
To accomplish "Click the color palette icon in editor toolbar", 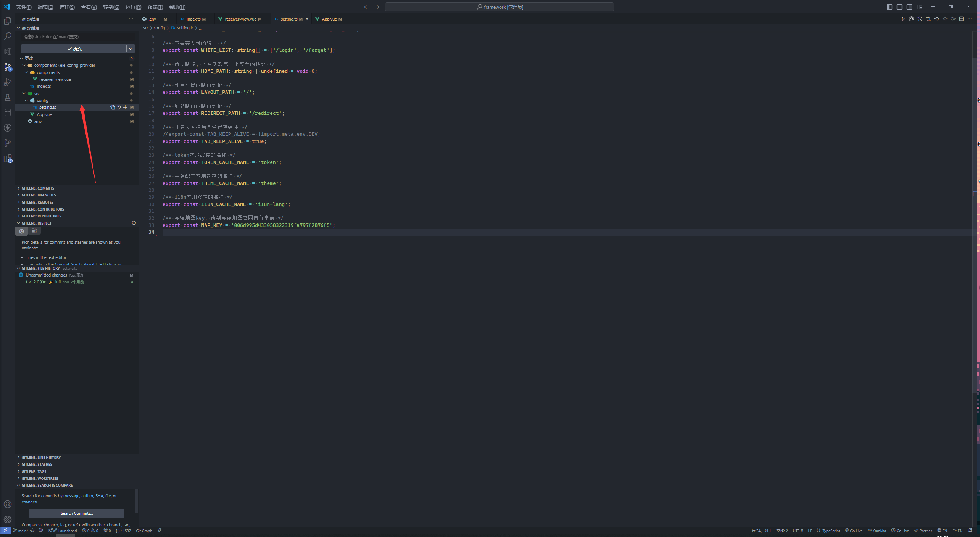I will pos(911,19).
